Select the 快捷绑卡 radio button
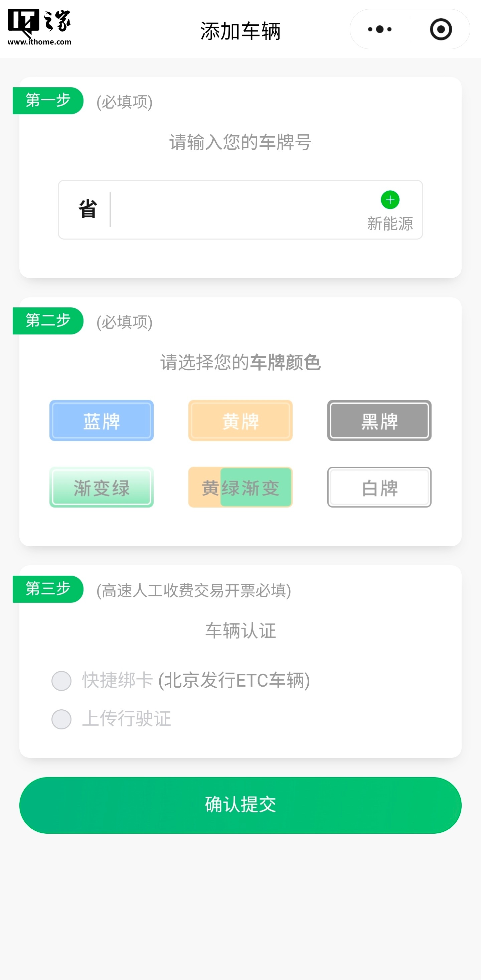Viewport: 481px width, 980px height. 61,681
